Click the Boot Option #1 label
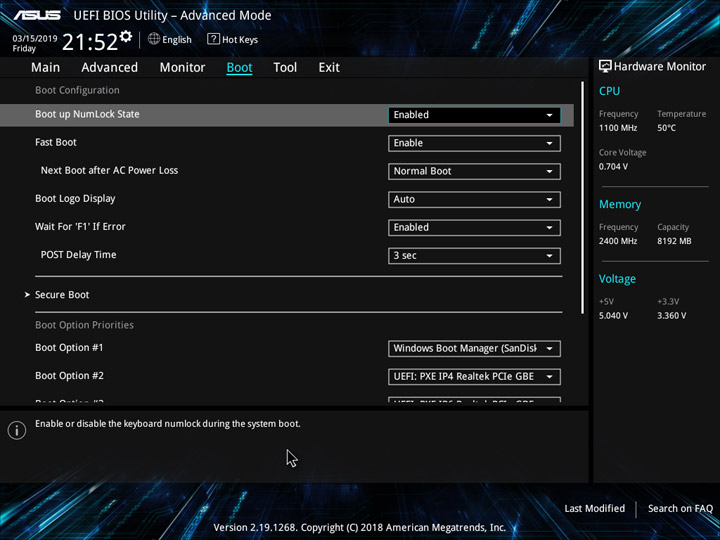Viewport: 720px width, 540px height. pos(69,348)
